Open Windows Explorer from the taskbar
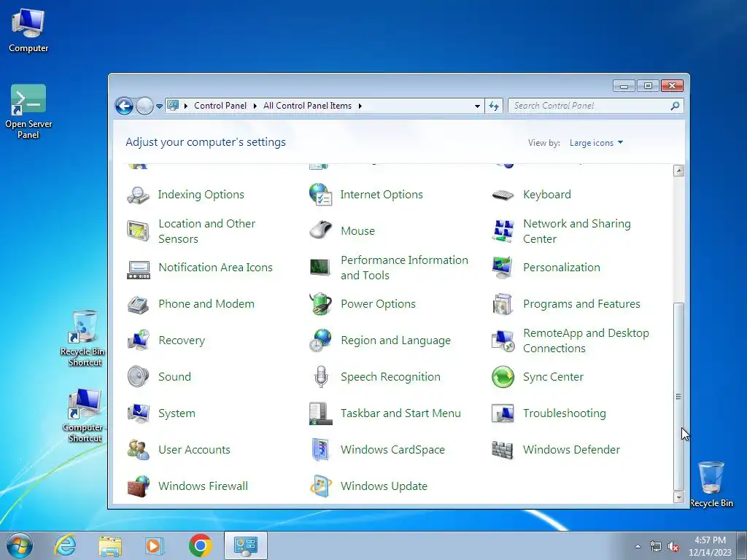Screen dimensions: 747x560 pyautogui.click(x=110, y=545)
